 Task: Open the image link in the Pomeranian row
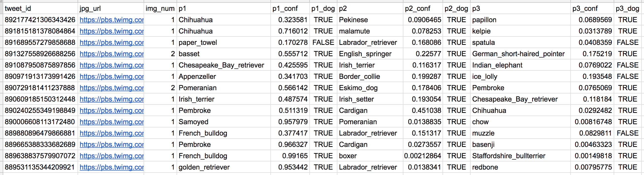point(112,88)
